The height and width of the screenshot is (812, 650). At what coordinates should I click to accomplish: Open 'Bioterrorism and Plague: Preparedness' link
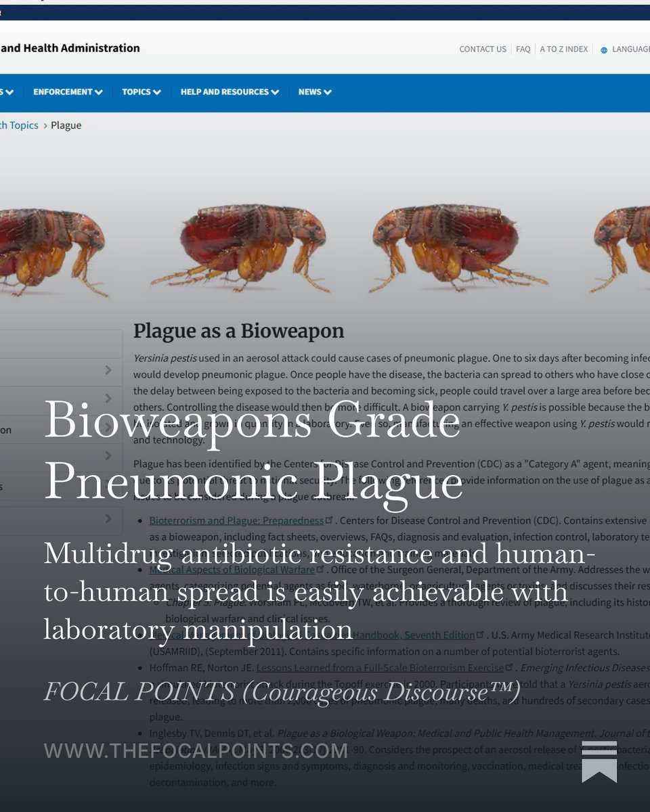point(236,520)
